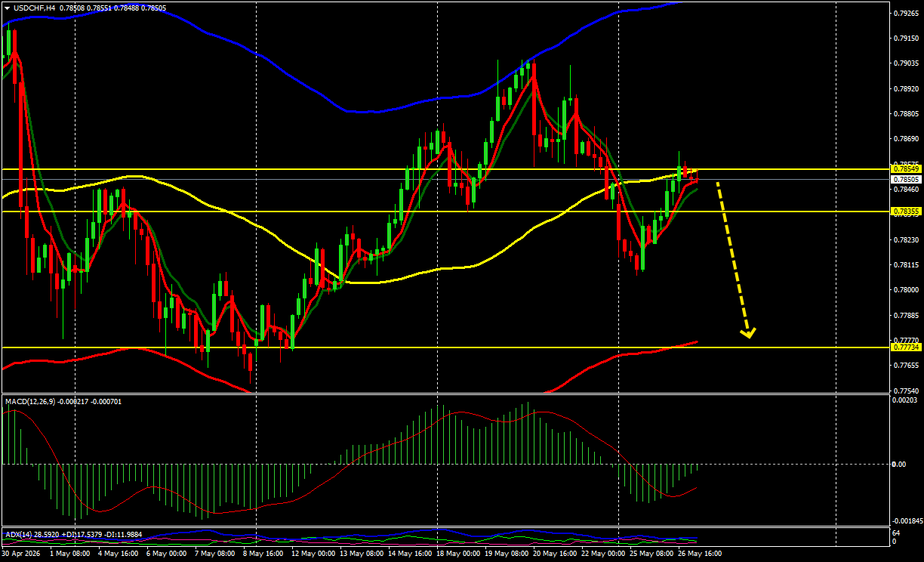Viewport: 924px width, 562px height.
Task: Click the USDCHF,H4 chart title
Action: [34, 8]
